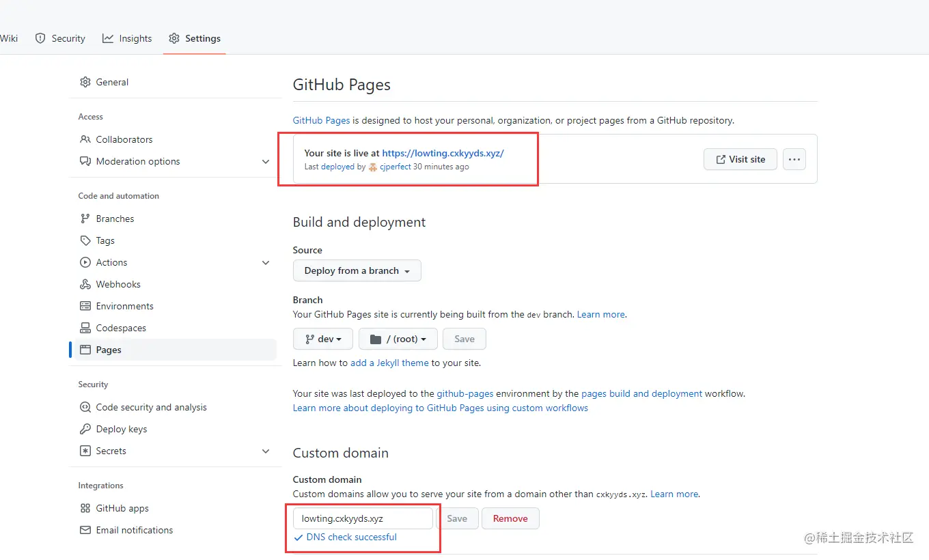Viewport: 929px width, 560px height.
Task: Open the add a Jekyll theme link
Action: coord(389,363)
